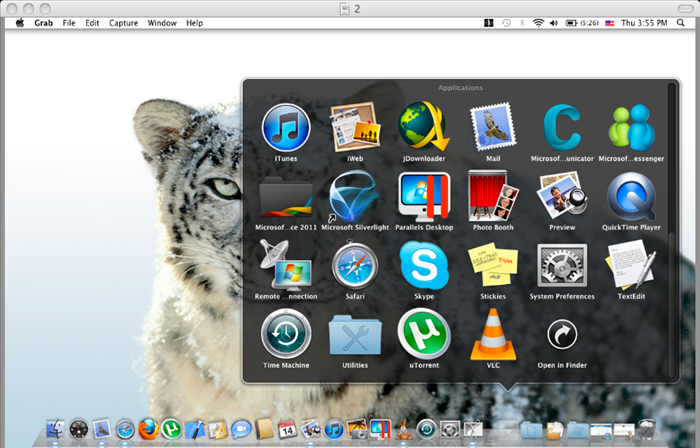Open the Grab application menu
Screen dimensions: 700x448
43,23
